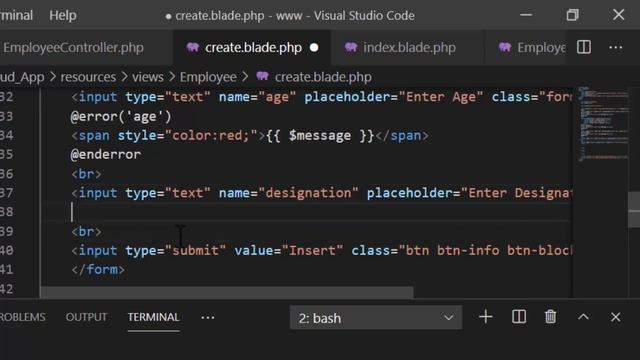The image size is (640, 360).
Task: Switch to EmployeeController.php tab
Action: (73, 48)
